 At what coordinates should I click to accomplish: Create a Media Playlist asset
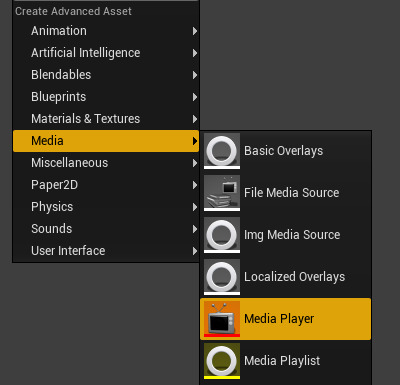pyautogui.click(x=286, y=361)
